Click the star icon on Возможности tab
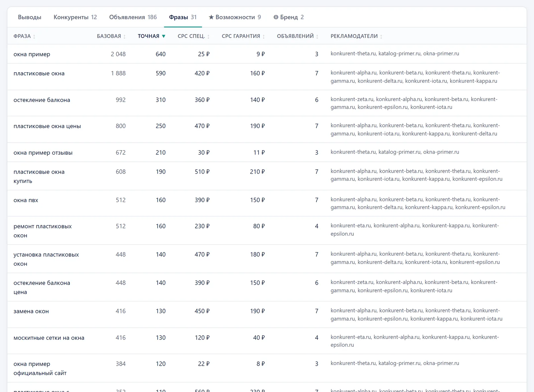This screenshot has width=534, height=392. tap(211, 17)
